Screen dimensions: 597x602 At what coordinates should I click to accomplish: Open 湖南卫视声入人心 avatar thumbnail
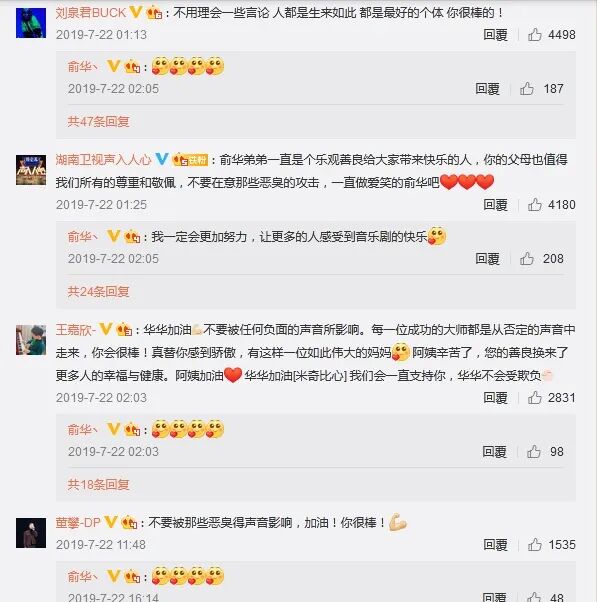(x=31, y=170)
